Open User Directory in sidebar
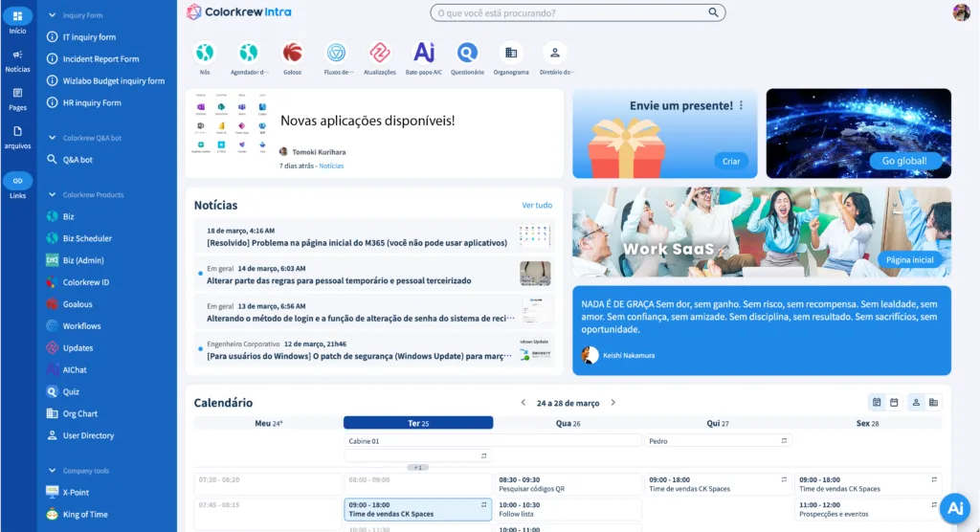 [88, 435]
